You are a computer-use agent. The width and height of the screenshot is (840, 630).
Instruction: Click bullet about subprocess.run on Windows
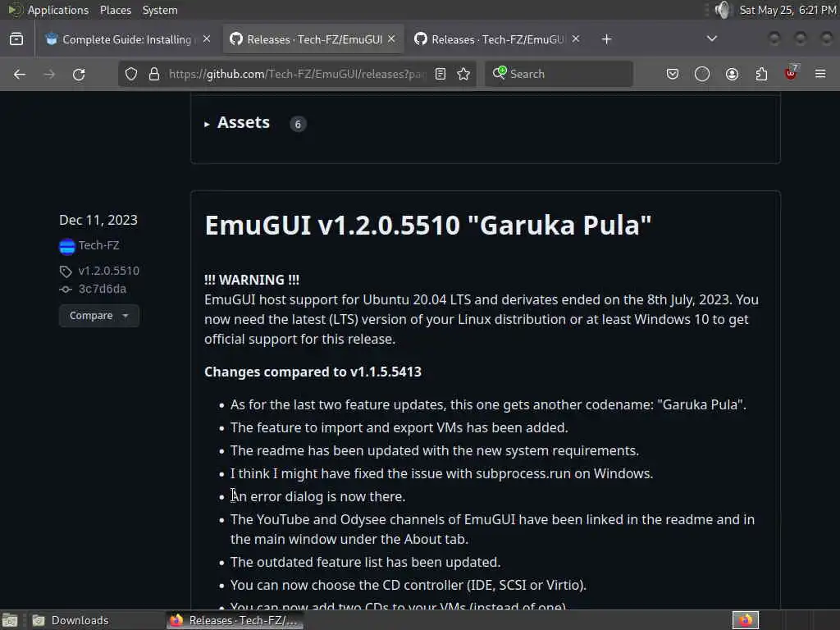pos(441,473)
